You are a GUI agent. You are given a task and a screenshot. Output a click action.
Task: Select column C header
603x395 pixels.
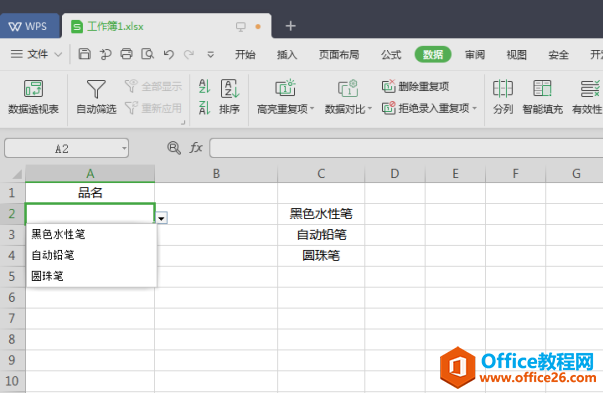click(321, 173)
